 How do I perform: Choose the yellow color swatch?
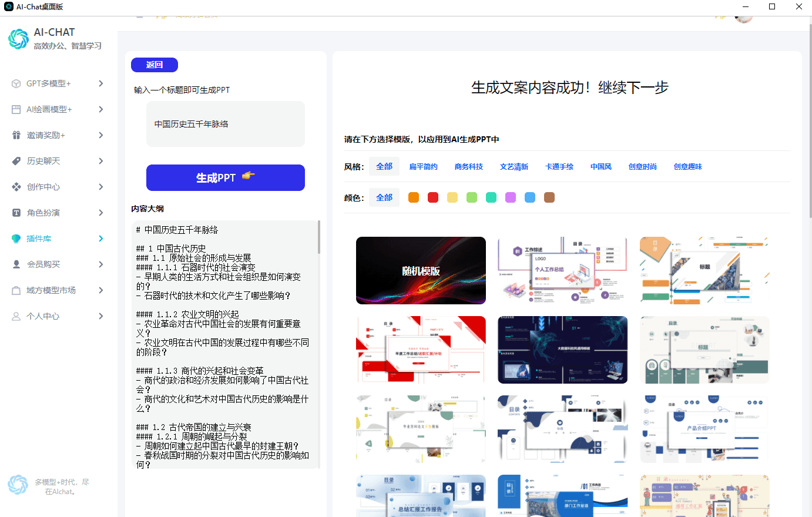[x=452, y=197]
